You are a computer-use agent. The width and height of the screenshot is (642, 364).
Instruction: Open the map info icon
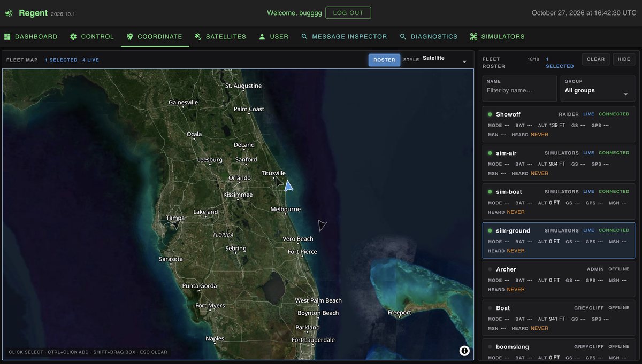pos(464,351)
